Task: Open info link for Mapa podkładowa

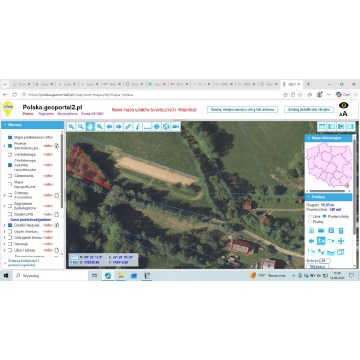Action: (48, 137)
